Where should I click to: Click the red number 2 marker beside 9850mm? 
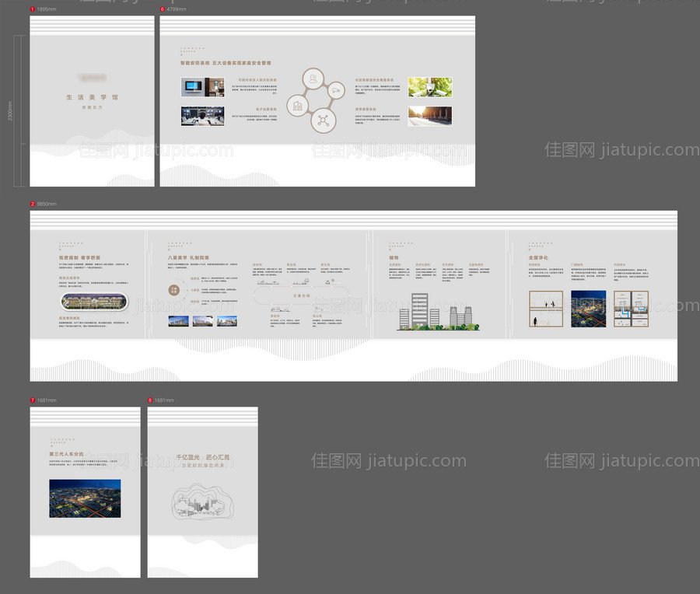tap(32, 204)
